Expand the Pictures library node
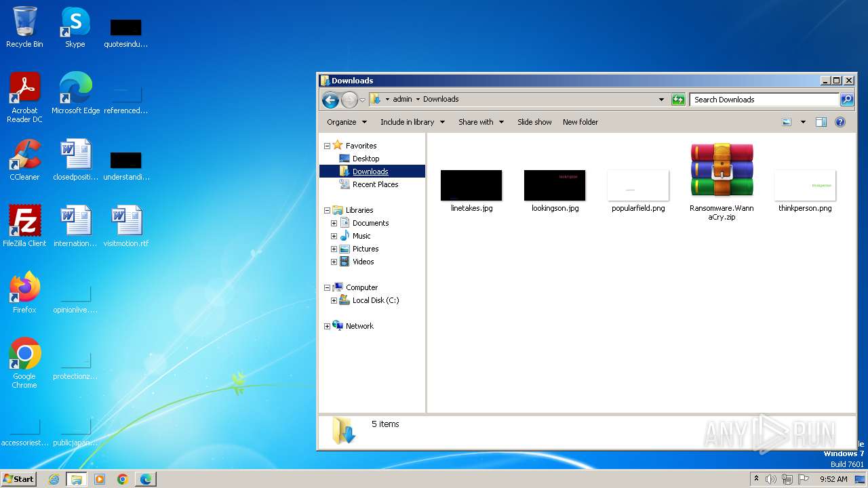 coord(334,249)
